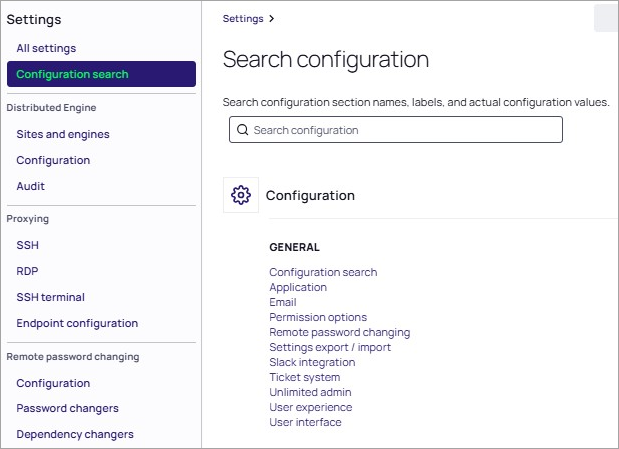Image resolution: width=619 pixels, height=449 pixels.
Task: Open All settings in sidebar
Action: click(46, 48)
